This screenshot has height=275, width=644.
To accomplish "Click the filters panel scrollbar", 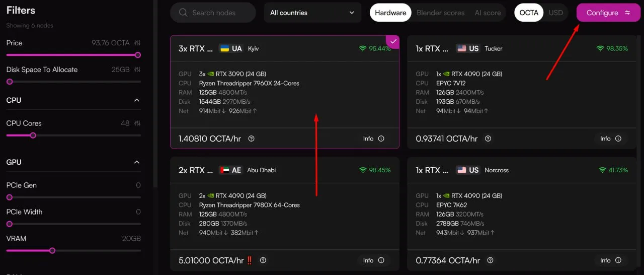I will pos(155,93).
